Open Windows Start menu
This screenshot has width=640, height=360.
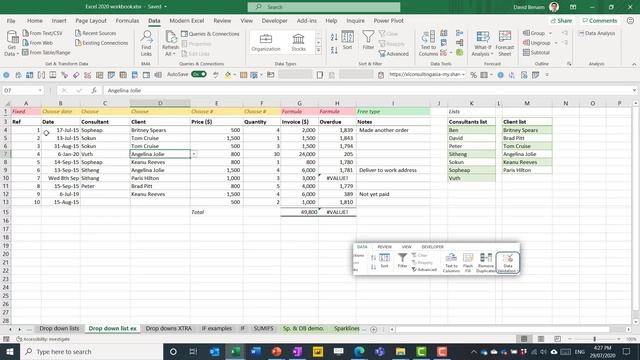pos(10,351)
